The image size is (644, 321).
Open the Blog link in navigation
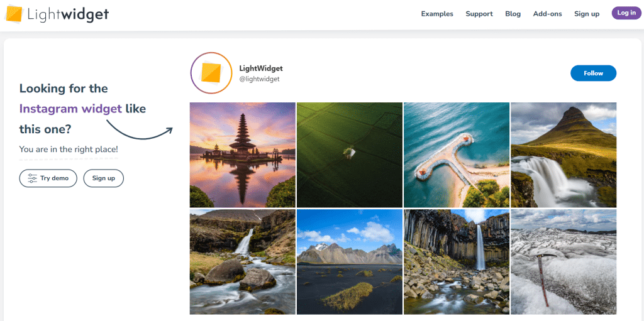(513, 14)
